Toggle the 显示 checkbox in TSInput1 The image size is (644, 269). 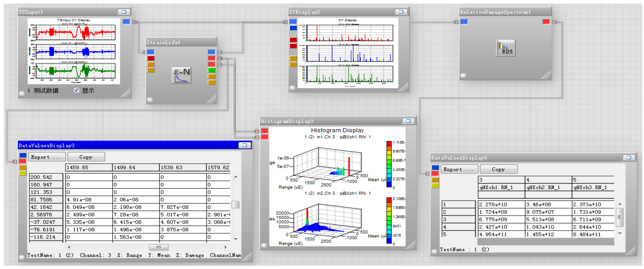pos(76,90)
